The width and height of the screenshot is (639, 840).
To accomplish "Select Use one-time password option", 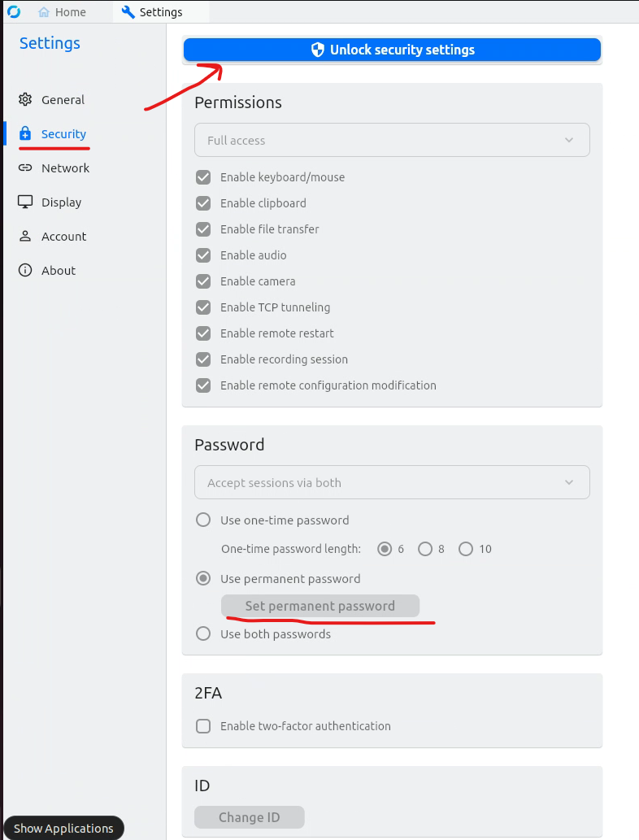I will [203, 520].
